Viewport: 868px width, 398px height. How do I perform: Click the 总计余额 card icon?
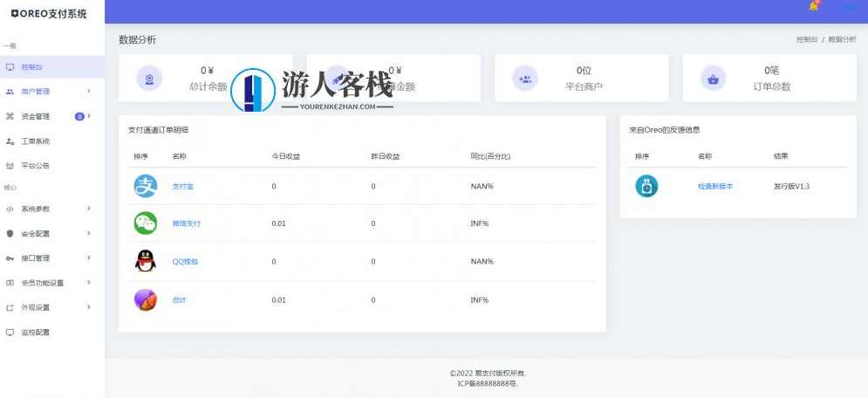149,78
